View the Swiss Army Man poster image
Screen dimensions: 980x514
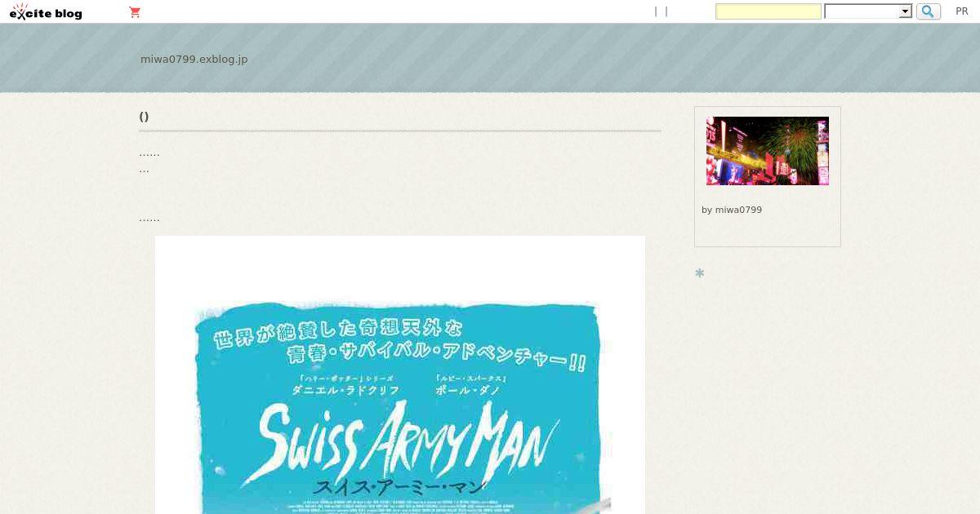coord(400,375)
